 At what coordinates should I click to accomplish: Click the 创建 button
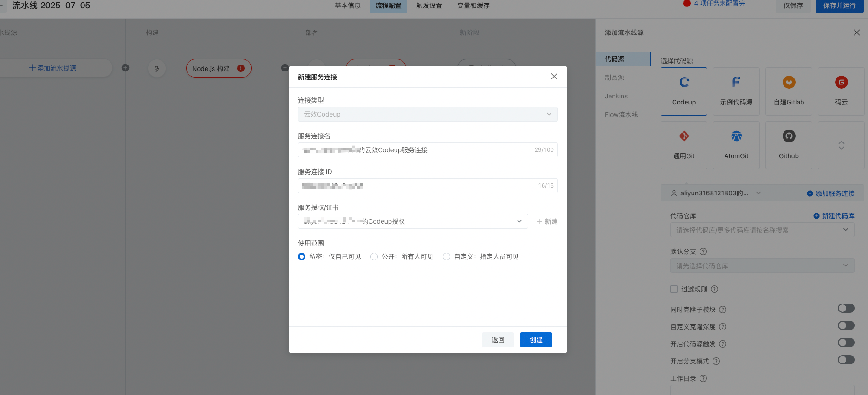[536, 340]
